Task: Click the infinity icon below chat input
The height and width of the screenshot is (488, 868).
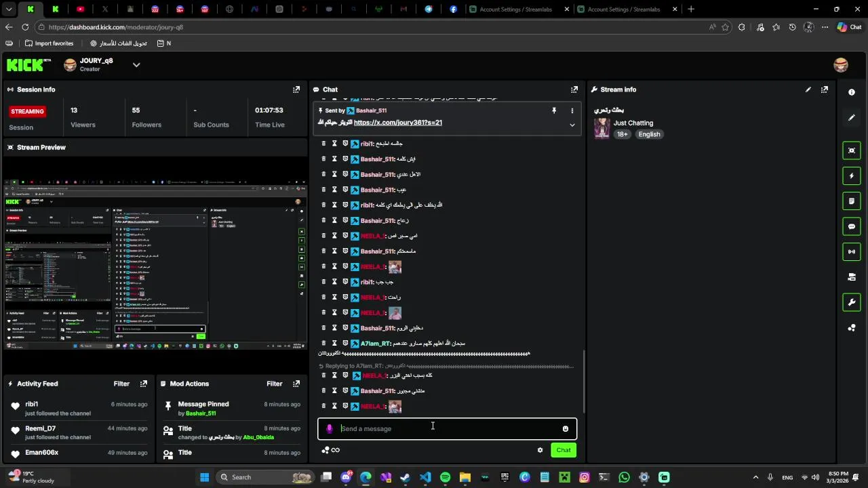Action: 336,450
